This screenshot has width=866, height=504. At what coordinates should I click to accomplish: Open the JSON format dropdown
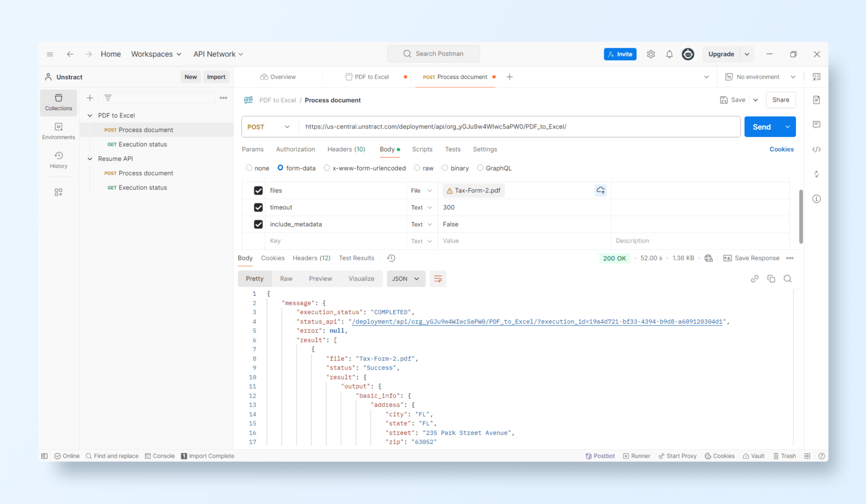pos(406,279)
